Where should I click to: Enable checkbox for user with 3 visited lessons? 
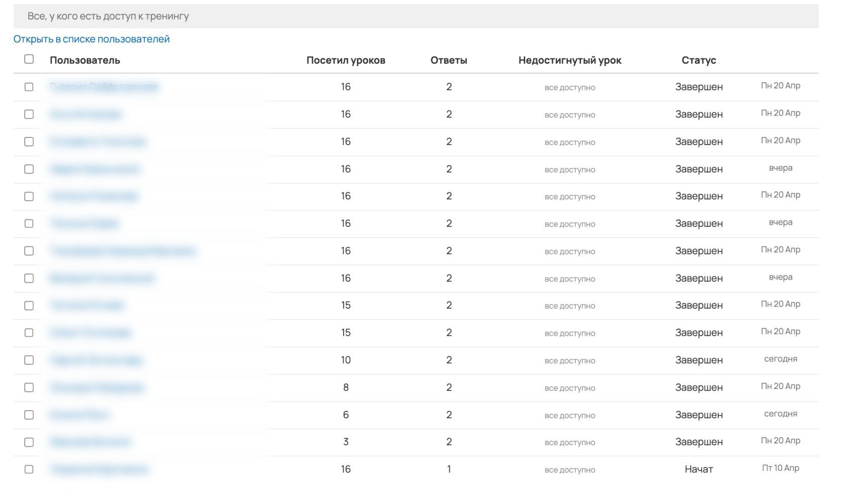[x=29, y=442]
